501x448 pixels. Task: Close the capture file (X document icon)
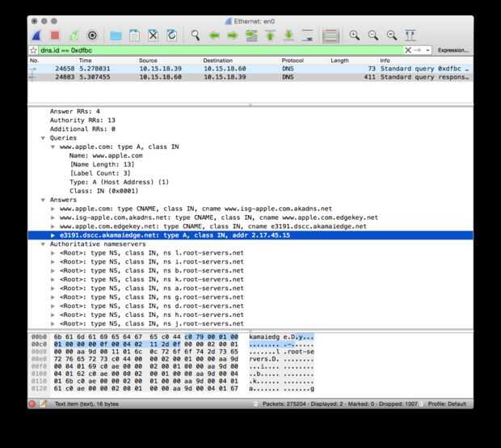click(x=153, y=35)
